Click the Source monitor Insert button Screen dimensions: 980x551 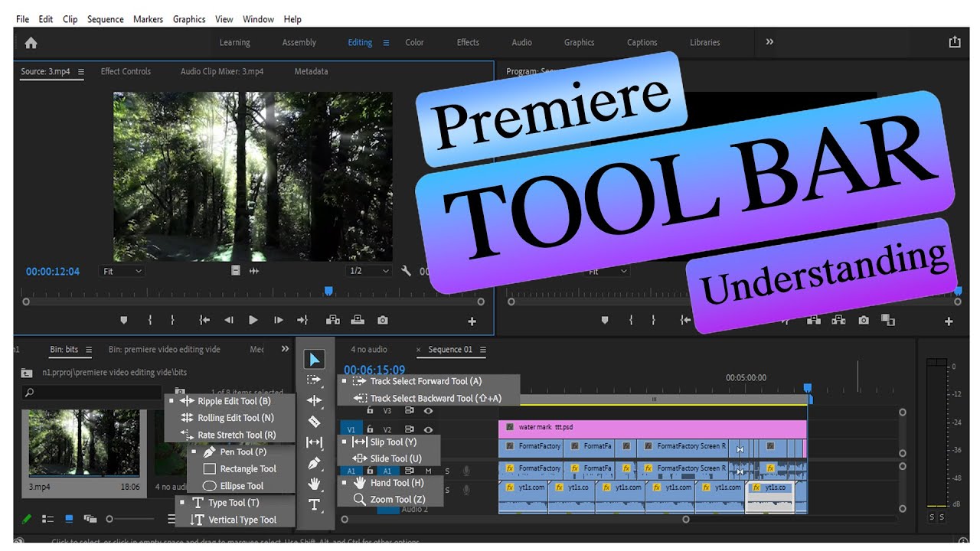(x=333, y=321)
